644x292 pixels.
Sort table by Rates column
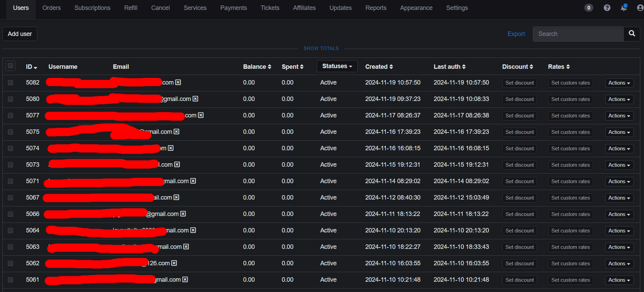coord(559,67)
